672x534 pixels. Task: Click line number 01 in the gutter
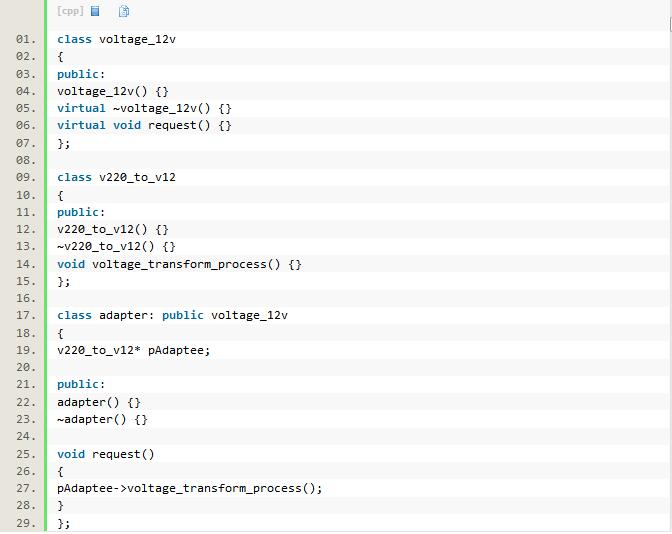click(x=26, y=39)
